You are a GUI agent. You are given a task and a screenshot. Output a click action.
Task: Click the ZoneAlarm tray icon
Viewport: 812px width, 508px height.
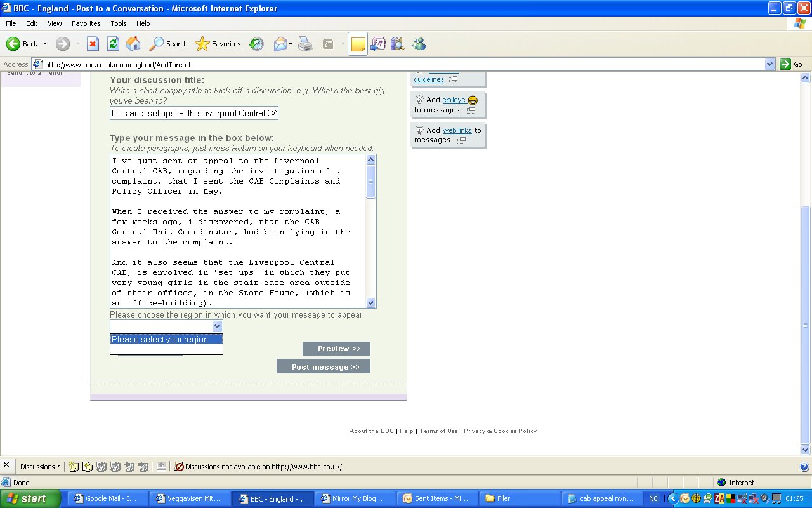720,498
